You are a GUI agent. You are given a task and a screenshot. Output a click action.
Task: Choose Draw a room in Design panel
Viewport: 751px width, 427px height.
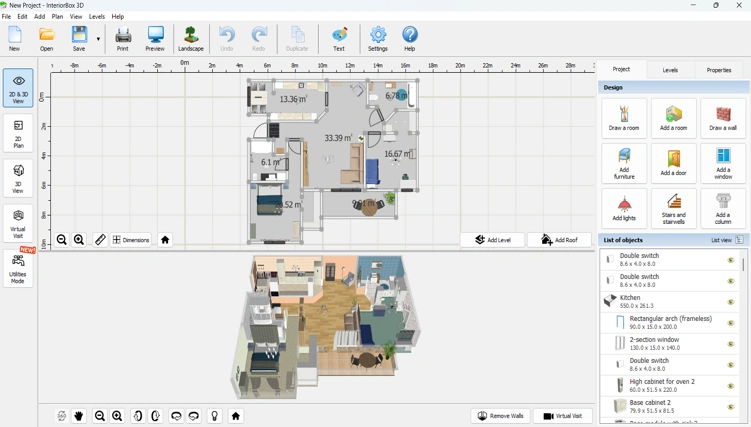(624, 118)
